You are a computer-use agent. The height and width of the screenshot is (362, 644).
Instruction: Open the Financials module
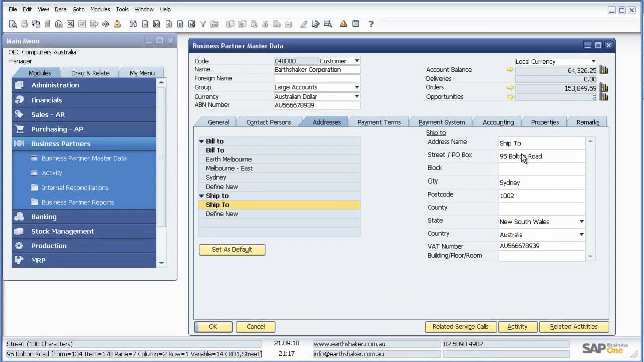(x=84, y=100)
